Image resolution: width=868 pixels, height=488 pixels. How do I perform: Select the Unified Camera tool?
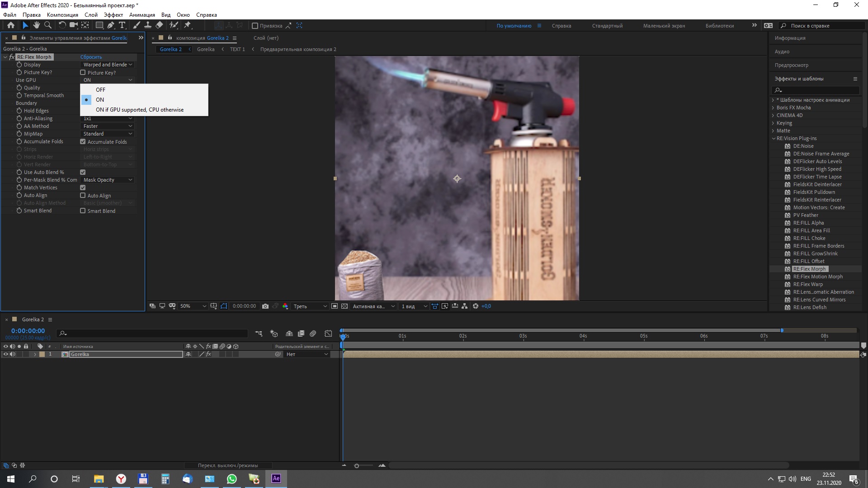[x=74, y=25]
